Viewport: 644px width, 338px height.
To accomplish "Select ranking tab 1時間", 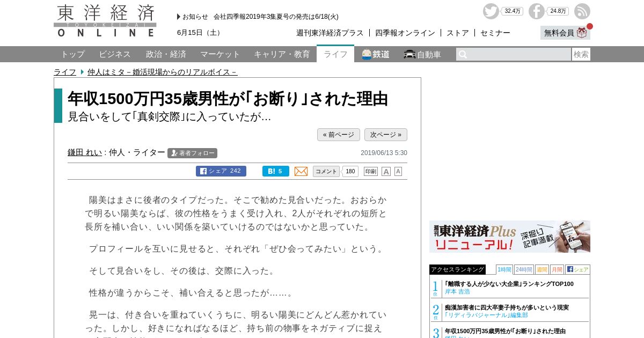I will (x=504, y=269).
